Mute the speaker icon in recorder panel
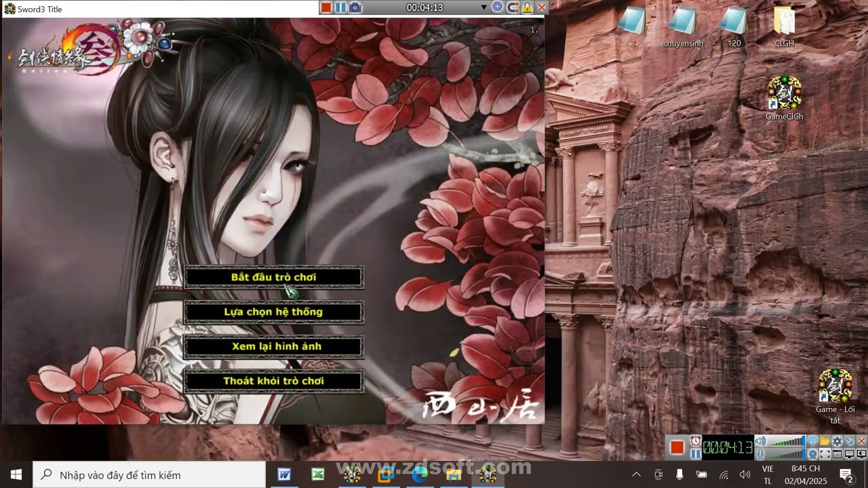 point(760,441)
